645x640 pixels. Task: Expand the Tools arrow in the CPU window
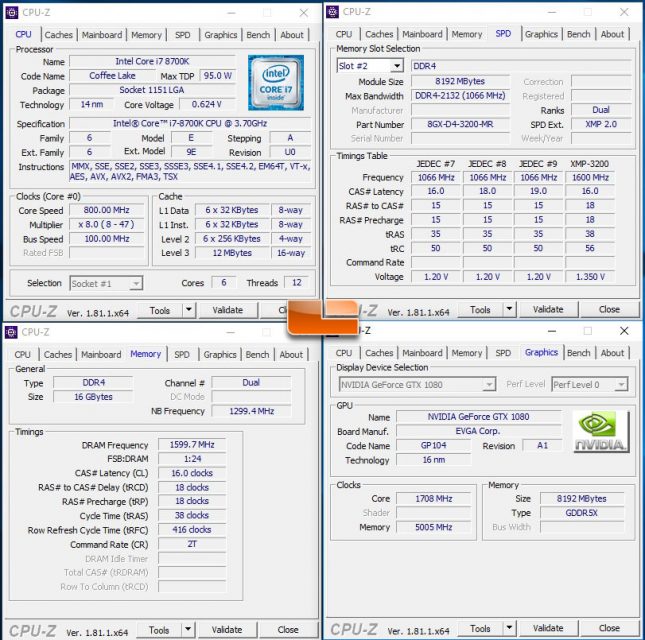pos(189,310)
